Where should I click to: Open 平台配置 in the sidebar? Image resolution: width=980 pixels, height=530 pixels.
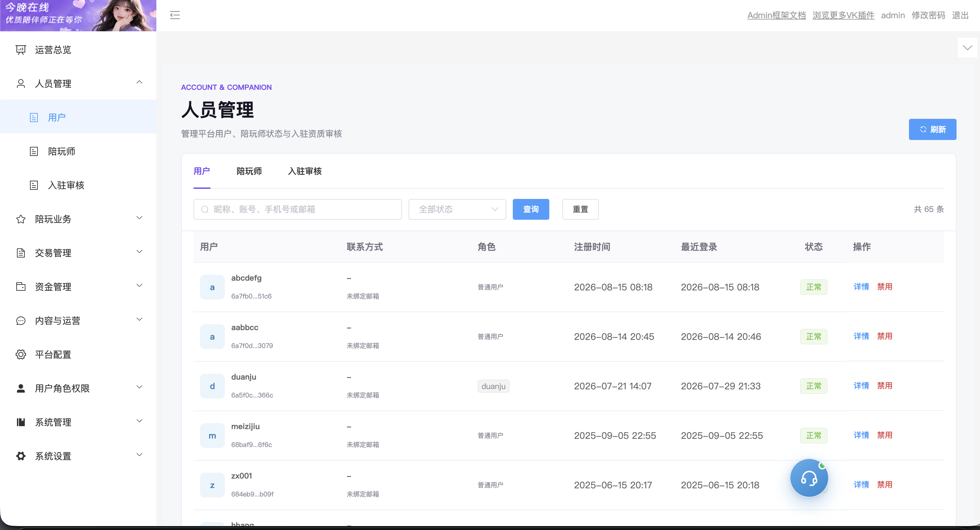point(78,354)
